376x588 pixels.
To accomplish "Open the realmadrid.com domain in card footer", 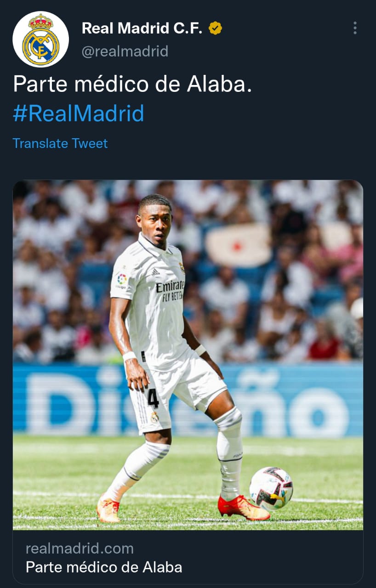I will click(x=80, y=548).
